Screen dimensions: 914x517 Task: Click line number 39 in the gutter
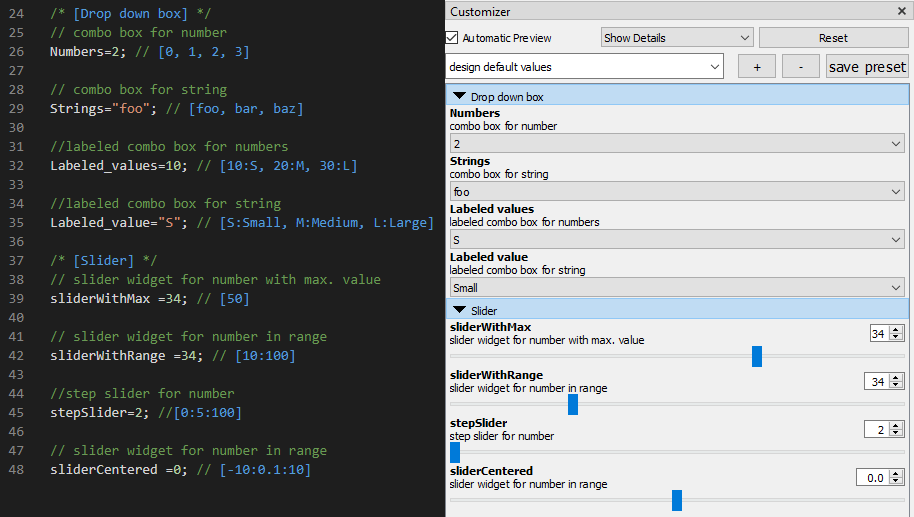point(16,298)
